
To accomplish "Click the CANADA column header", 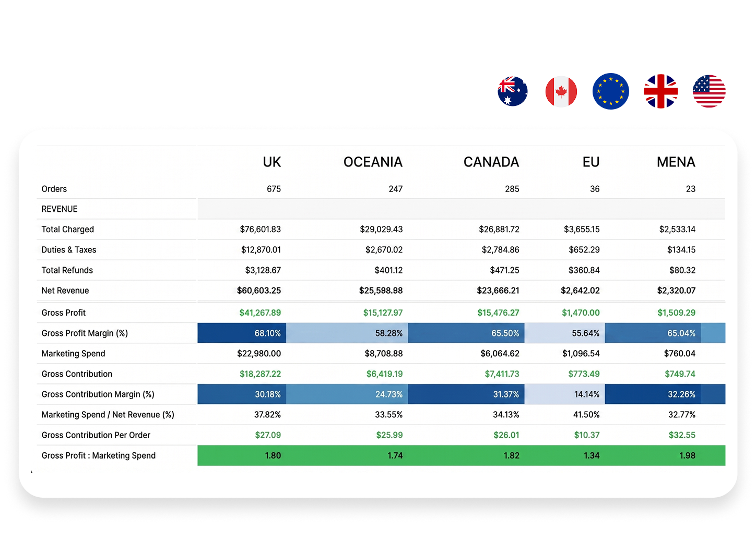I will pos(491,162).
